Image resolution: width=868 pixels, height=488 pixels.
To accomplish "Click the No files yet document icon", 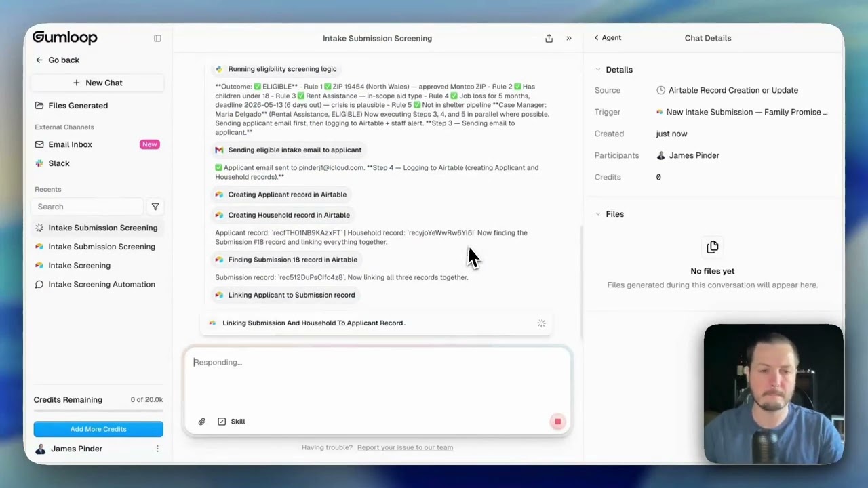I will (712, 247).
